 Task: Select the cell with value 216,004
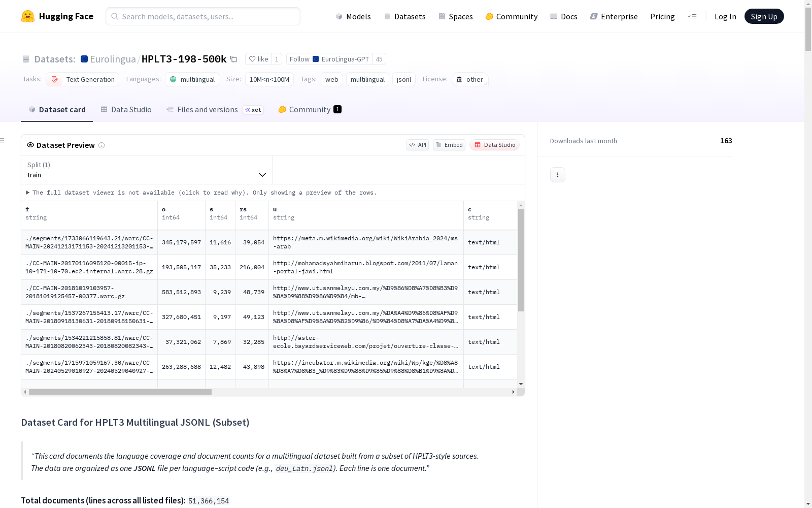coord(252,267)
